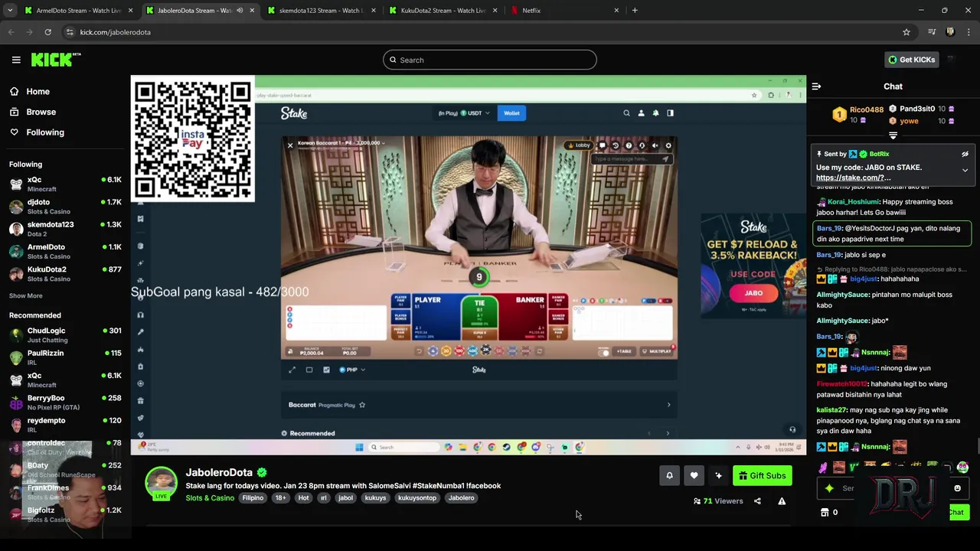980x551 pixels.
Task: Expand Show more followed channels
Action: [x=25, y=295]
